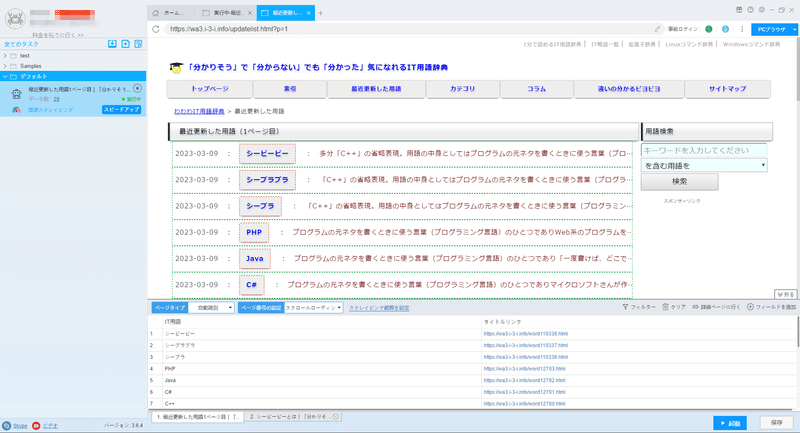Click the 事前ログイン button

coord(683,29)
